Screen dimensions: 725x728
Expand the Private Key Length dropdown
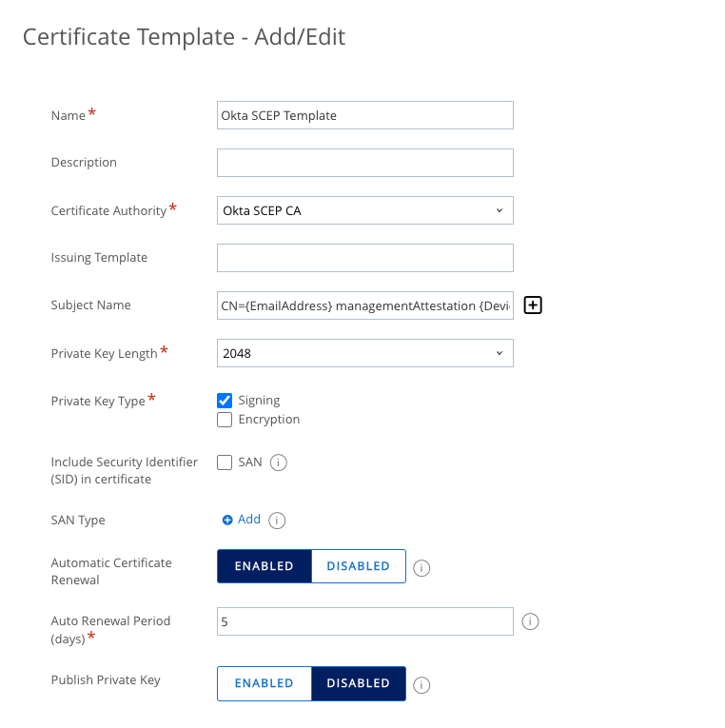coord(365,353)
